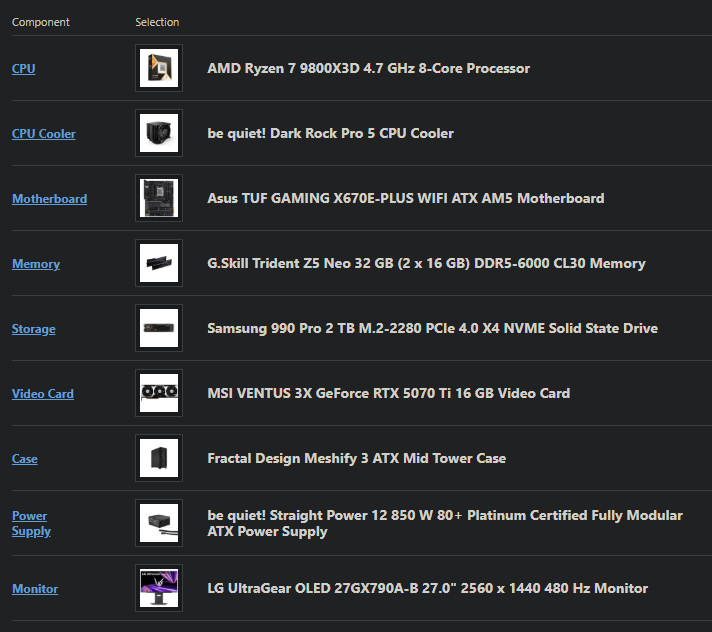Click the 'Selection' column header
This screenshot has width=712, height=632.
[157, 22]
